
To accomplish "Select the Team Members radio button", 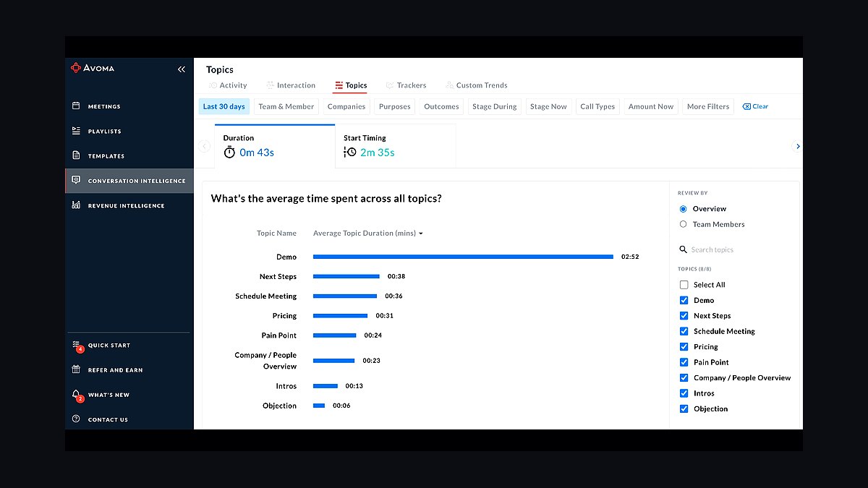I will tap(684, 224).
